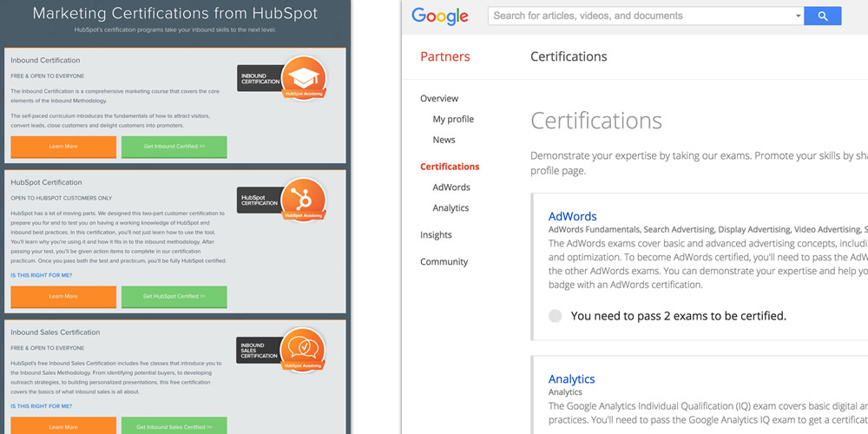This screenshot has width=868, height=434.
Task: Open IS THIS RIGHT FOR ME under HubSpot Certification
Action: (x=41, y=275)
